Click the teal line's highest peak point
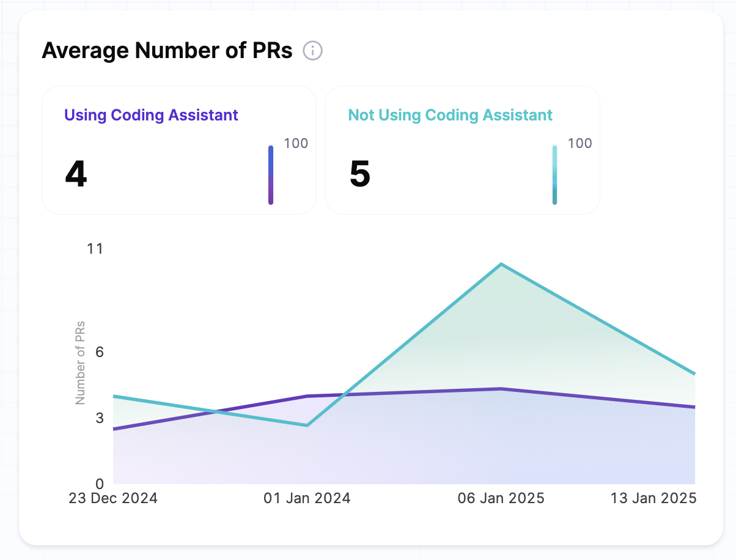Image resolution: width=736 pixels, height=560 pixels. click(x=501, y=264)
